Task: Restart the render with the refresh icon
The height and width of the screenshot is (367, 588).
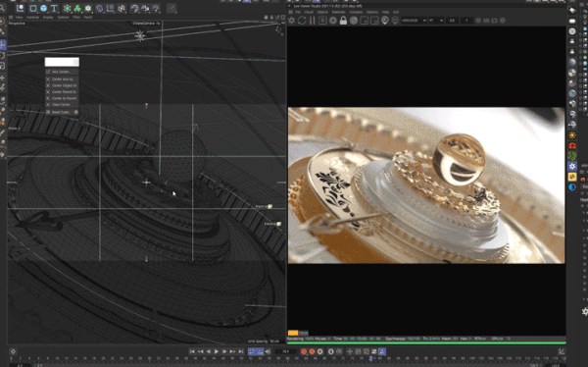Action: tap(302, 21)
